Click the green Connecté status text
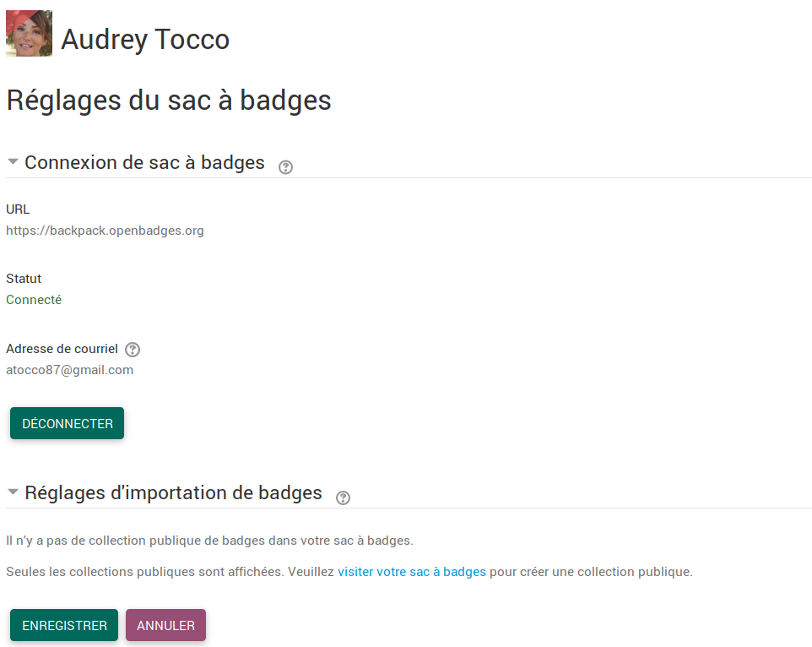 pyautogui.click(x=34, y=300)
